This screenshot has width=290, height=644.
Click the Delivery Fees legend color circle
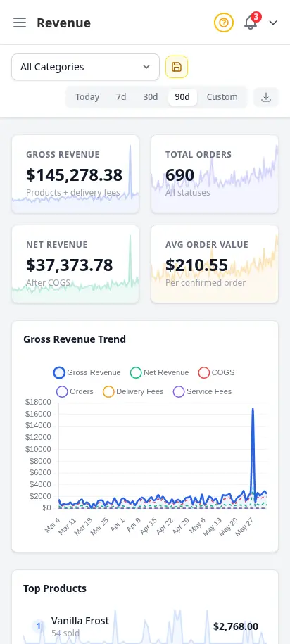click(x=108, y=392)
